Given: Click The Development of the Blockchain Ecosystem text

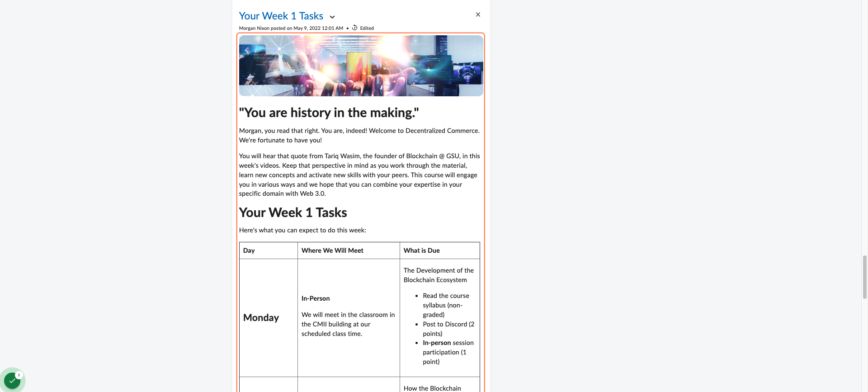Looking at the screenshot, I should click(x=439, y=275).
